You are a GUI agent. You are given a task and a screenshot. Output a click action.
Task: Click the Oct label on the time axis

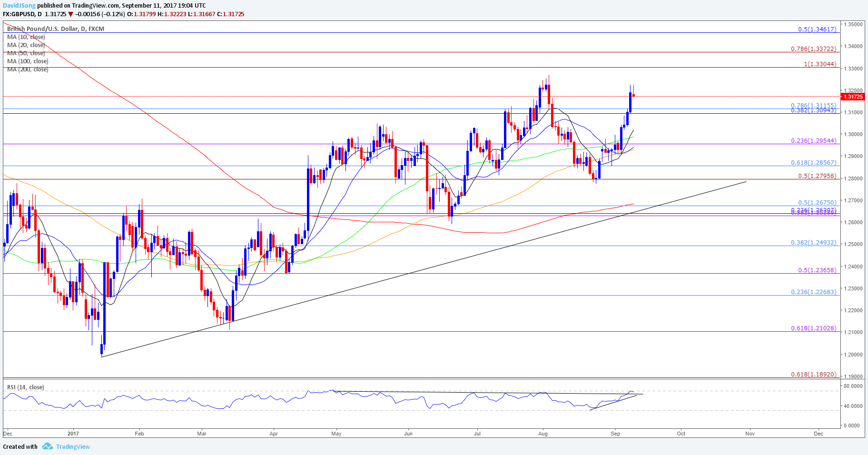[x=681, y=434]
